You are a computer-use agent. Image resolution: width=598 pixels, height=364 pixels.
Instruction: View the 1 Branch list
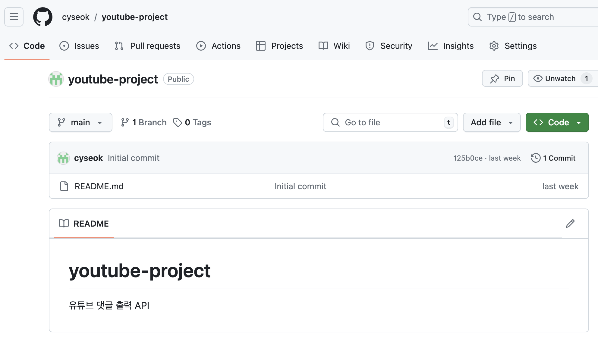pos(143,122)
